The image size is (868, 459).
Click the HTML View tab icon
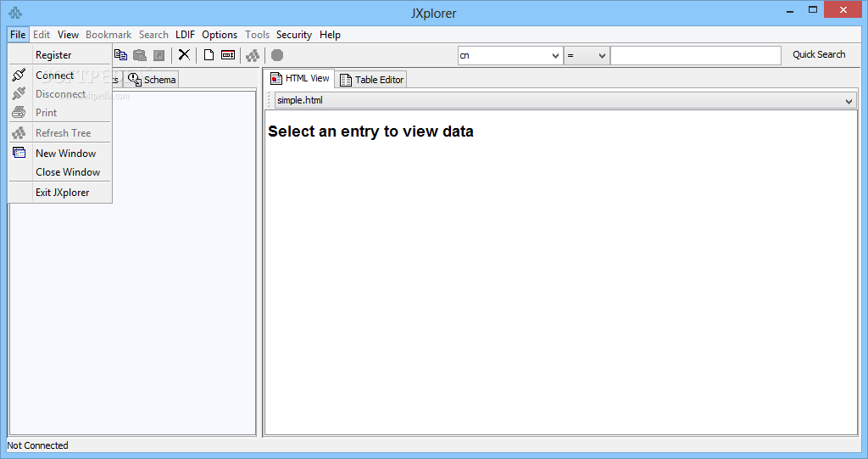point(275,79)
